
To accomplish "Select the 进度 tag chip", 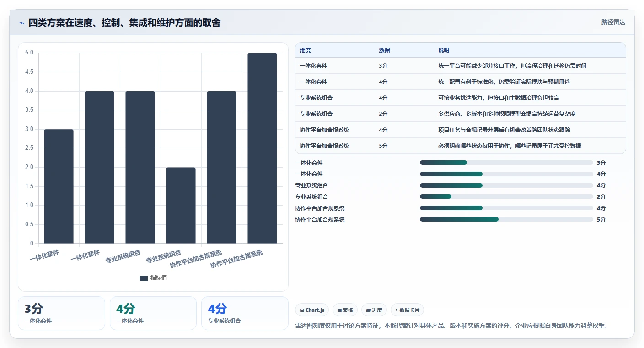I will [374, 310].
